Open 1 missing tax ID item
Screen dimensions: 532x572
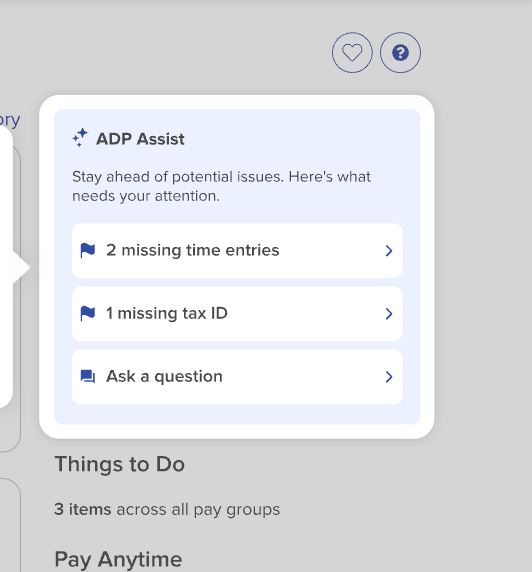(237, 314)
